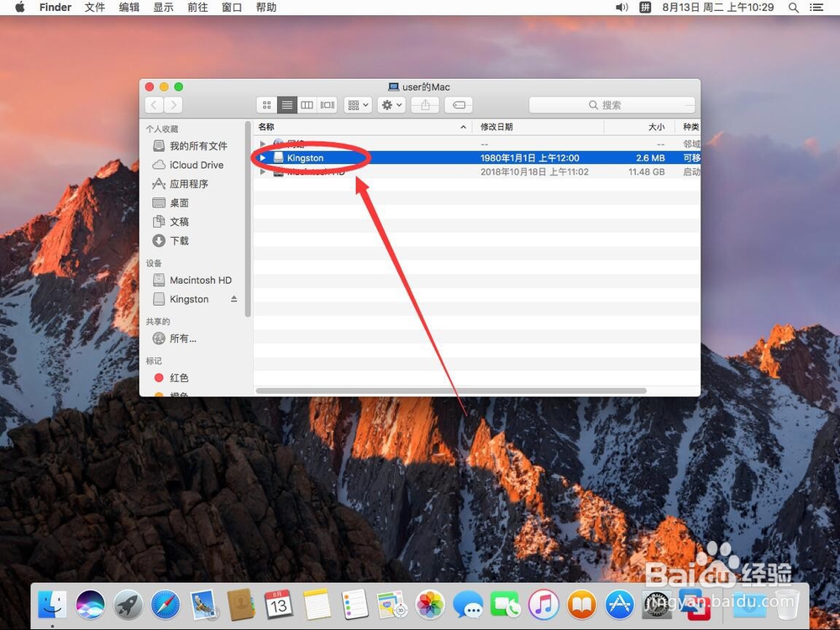Open Safari from the Dock
Image resolution: width=840 pixels, height=630 pixels.
tap(165, 604)
